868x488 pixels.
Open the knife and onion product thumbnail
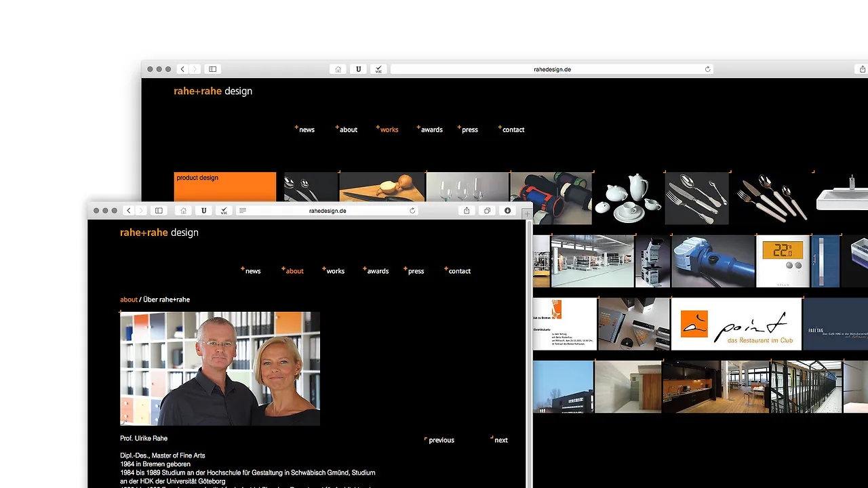coord(382,186)
